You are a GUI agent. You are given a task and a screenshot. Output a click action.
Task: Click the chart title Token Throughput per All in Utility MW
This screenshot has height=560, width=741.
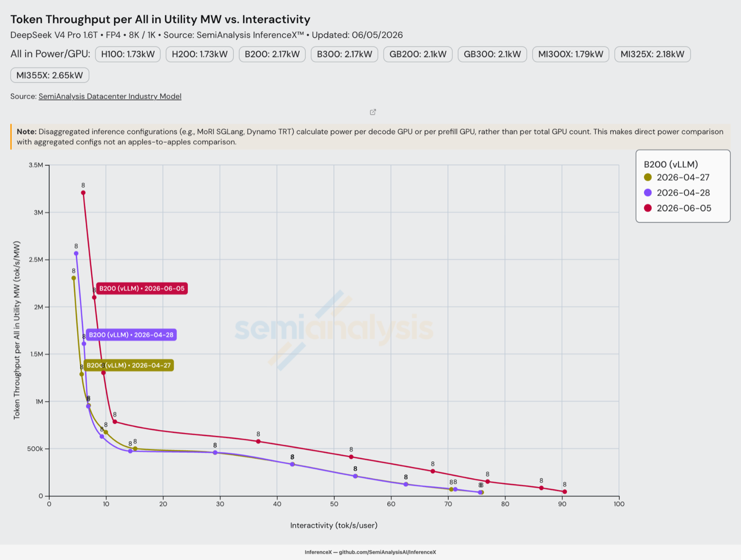click(x=160, y=19)
